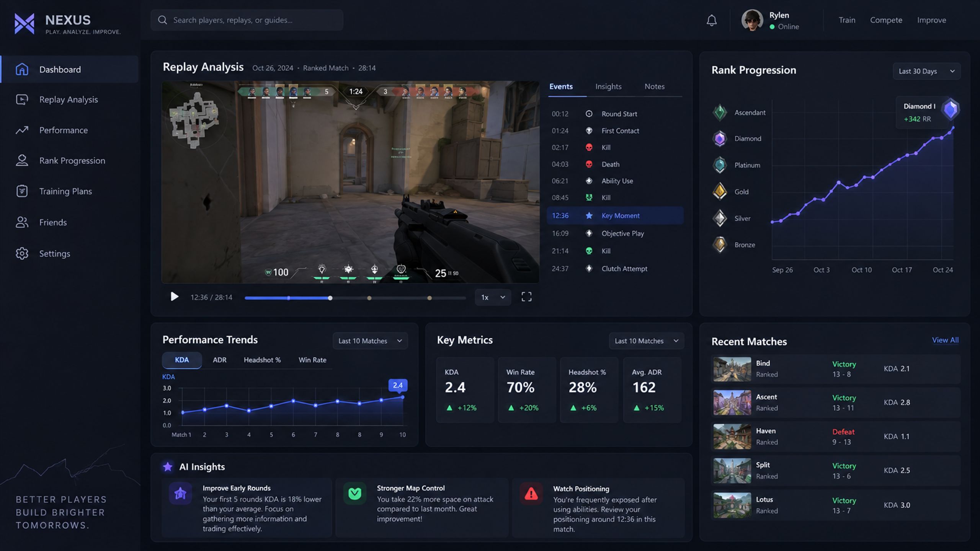Image resolution: width=980 pixels, height=551 pixels.
Task: Open the Train menu in the top nav
Action: point(847,20)
